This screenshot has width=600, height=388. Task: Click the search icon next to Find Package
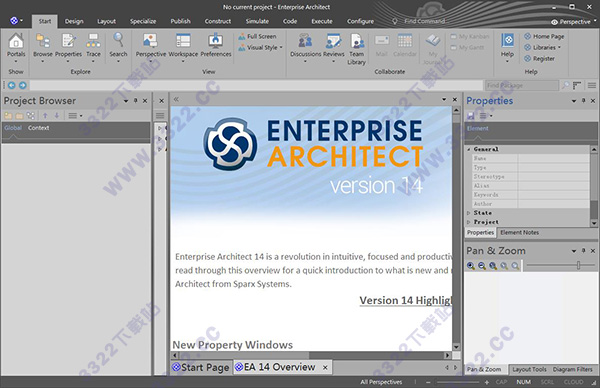(x=565, y=85)
